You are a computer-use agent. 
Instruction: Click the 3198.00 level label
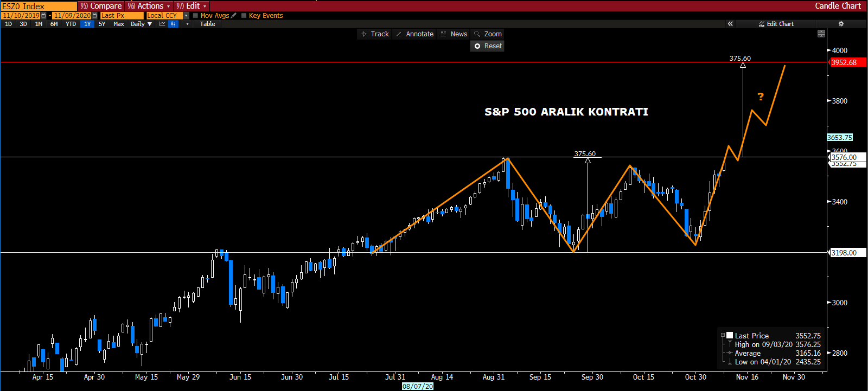(x=848, y=253)
